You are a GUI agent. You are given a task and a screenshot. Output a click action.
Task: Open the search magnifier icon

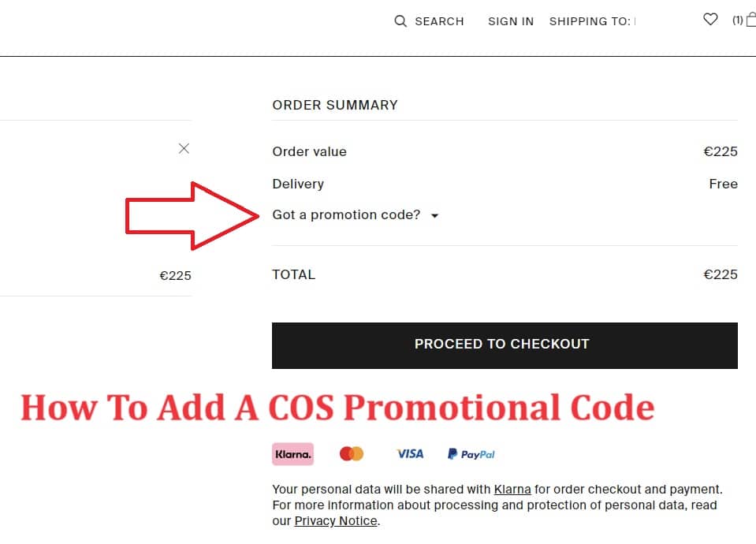[x=400, y=21]
